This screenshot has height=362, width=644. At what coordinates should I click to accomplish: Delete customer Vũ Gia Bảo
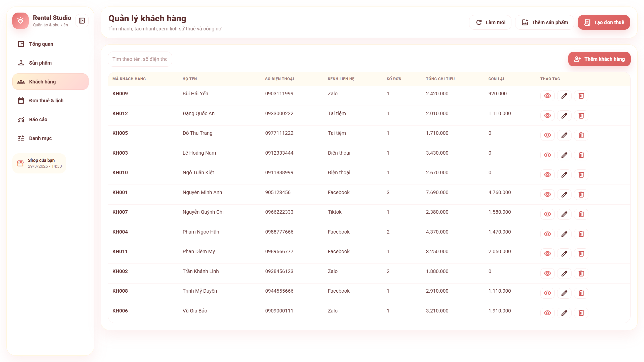581,313
